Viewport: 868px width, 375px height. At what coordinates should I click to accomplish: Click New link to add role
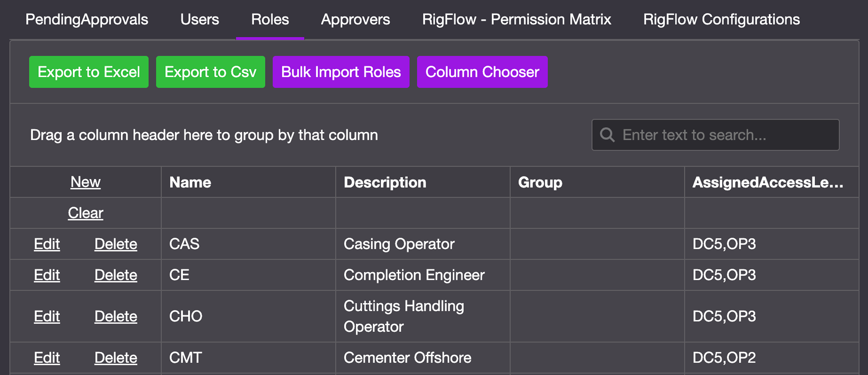pos(85,182)
